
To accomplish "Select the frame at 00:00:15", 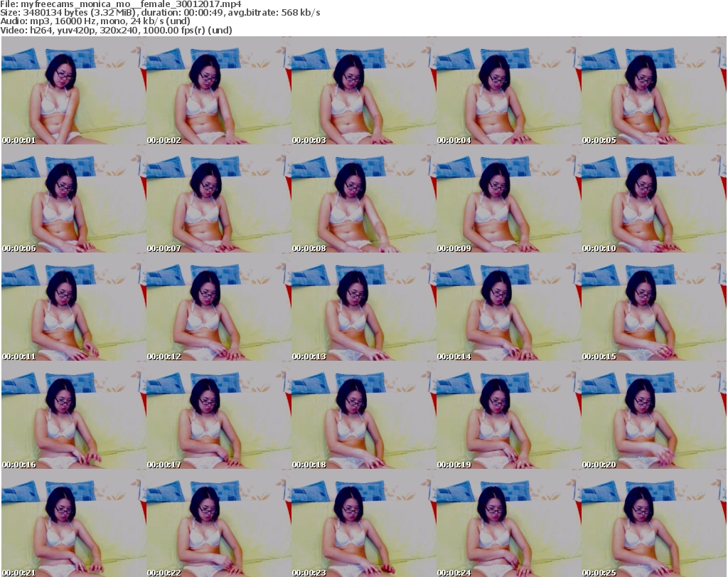I will pos(654,307).
